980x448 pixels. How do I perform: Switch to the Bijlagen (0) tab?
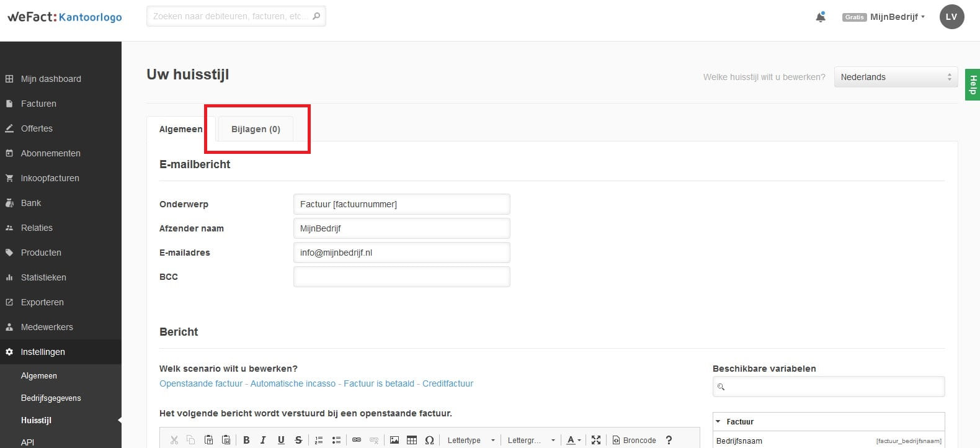pyautogui.click(x=256, y=129)
